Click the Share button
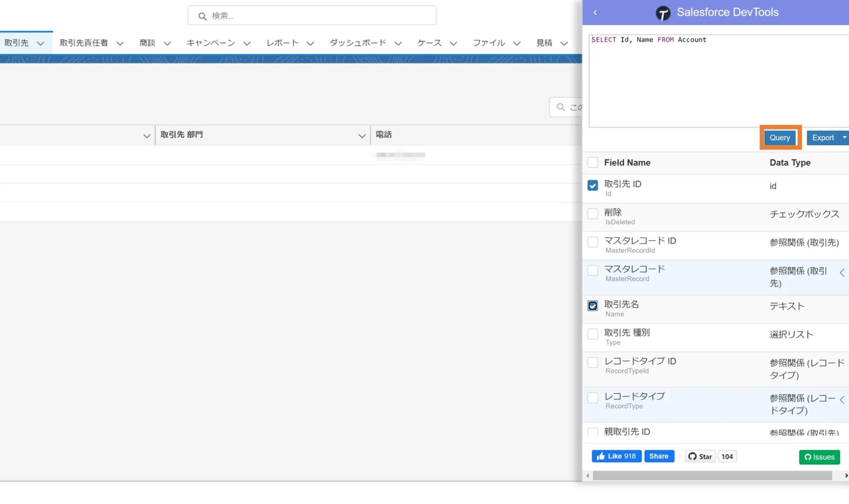Viewport: 849px width, 504px height. pyautogui.click(x=659, y=456)
